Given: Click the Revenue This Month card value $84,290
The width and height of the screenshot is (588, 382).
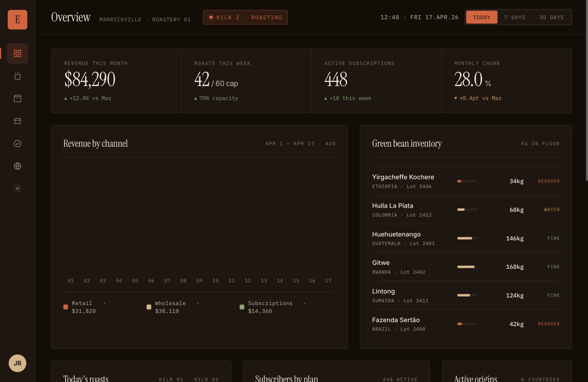Looking at the screenshot, I should [x=90, y=79].
